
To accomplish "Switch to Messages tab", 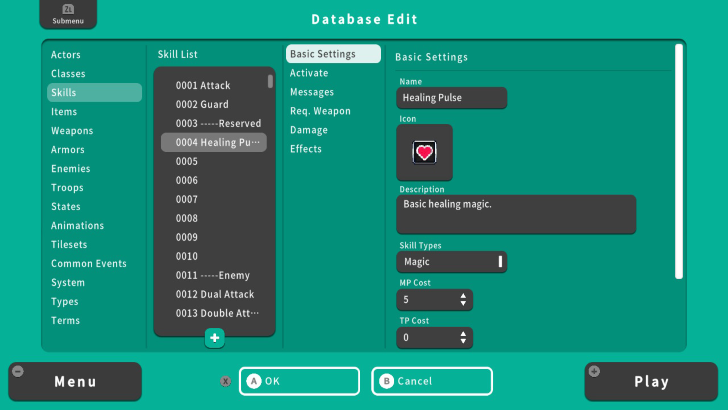I will pyautogui.click(x=333, y=92).
